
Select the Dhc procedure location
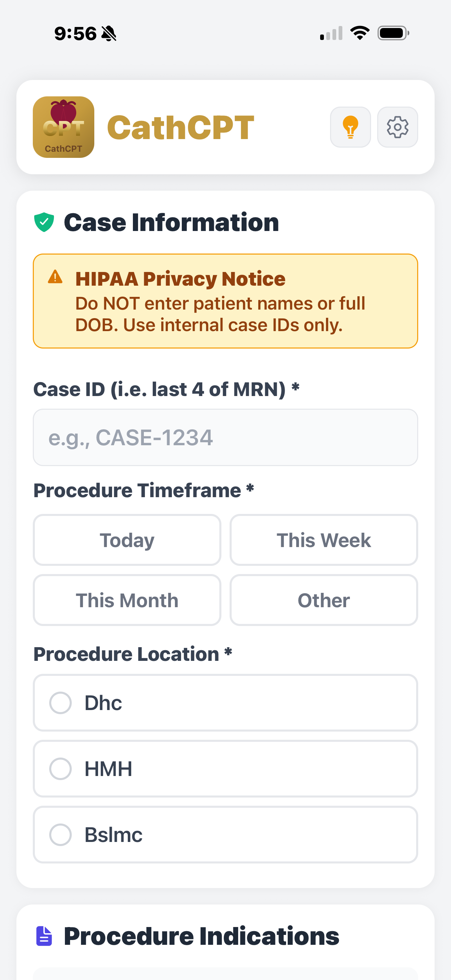225,703
